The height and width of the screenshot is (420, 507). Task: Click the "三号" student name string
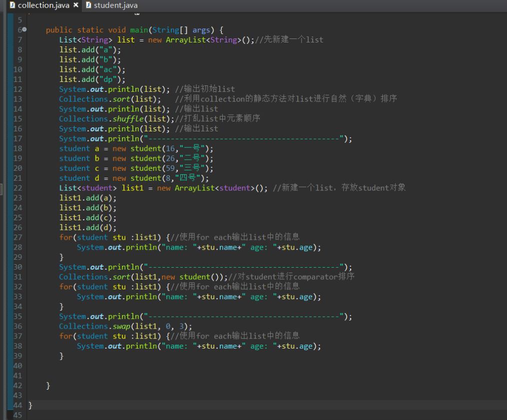(193, 168)
